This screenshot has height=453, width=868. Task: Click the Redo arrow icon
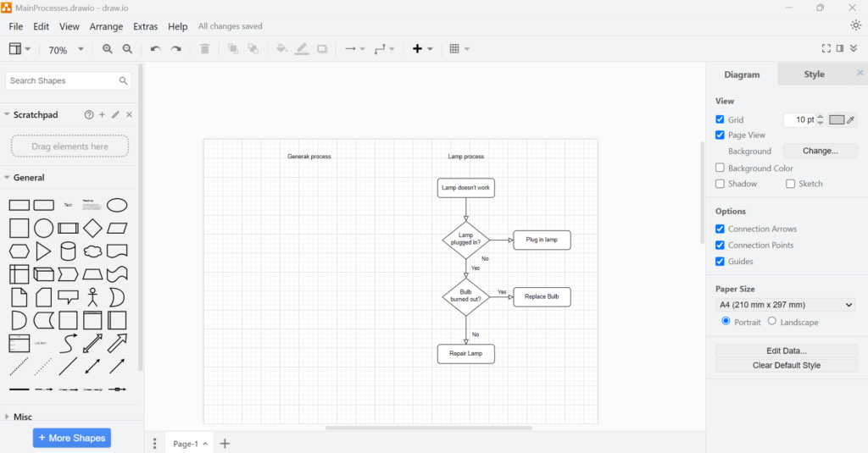176,48
